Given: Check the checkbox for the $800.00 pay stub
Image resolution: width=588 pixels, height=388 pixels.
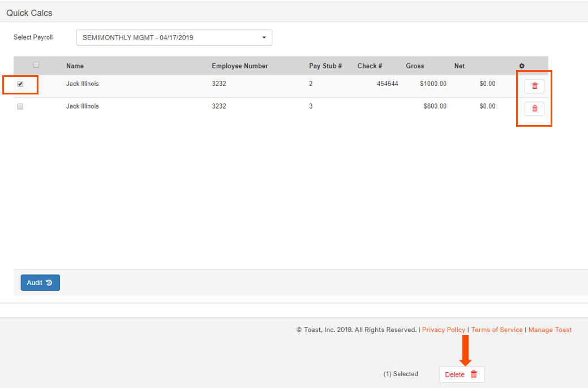Looking at the screenshot, I should click(20, 106).
